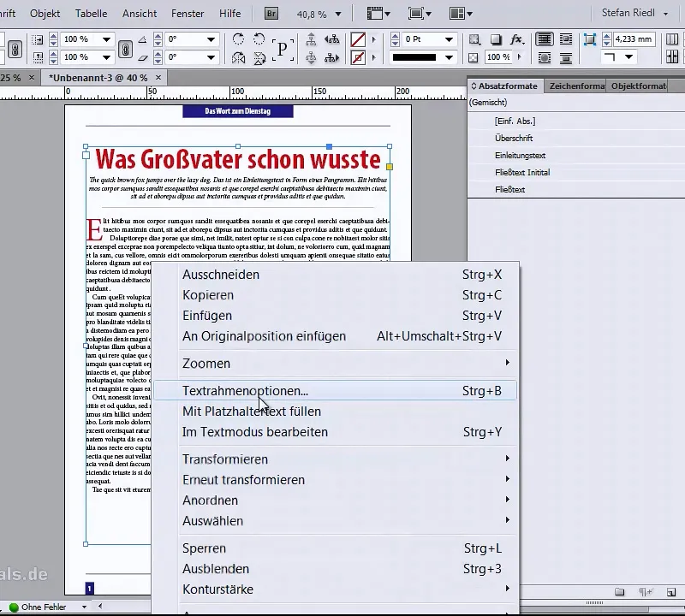685x616 pixels.
Task: Click the stroke color swatch in control bar
Action: [x=358, y=57]
